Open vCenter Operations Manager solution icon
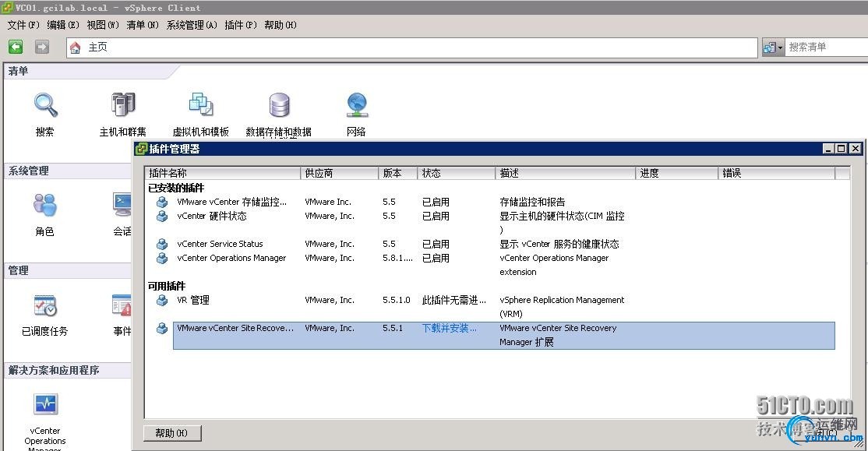This screenshot has width=868, height=451. 45,404
